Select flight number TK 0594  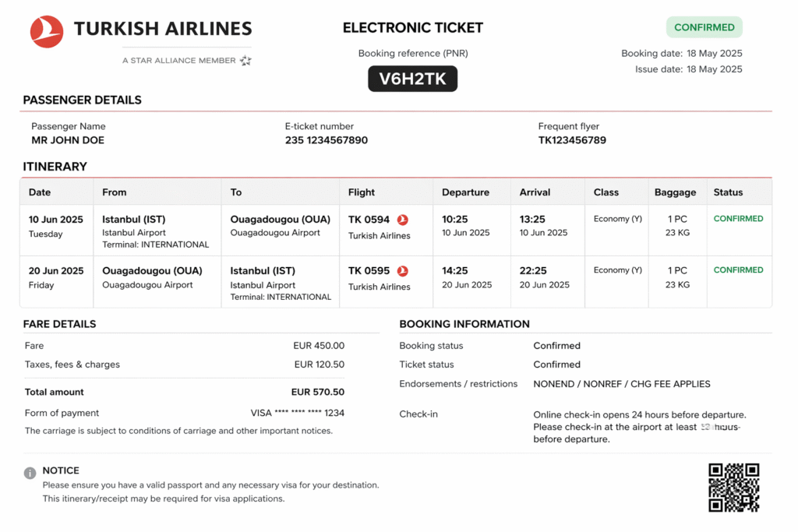click(x=369, y=220)
